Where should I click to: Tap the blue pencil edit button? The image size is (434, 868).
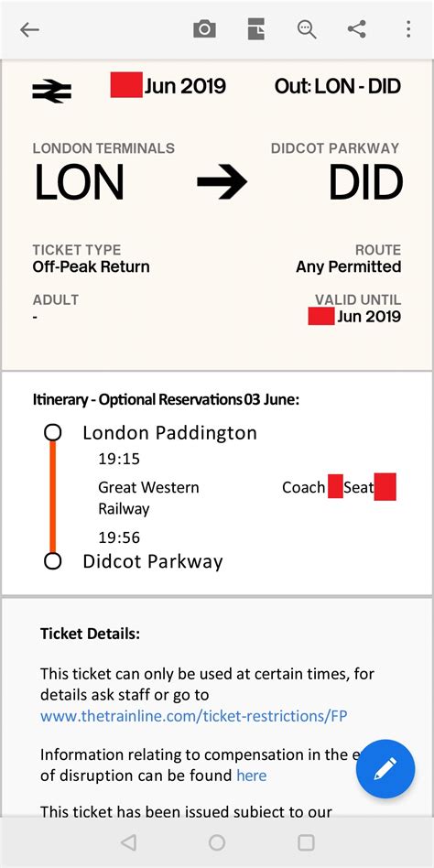coord(385,769)
